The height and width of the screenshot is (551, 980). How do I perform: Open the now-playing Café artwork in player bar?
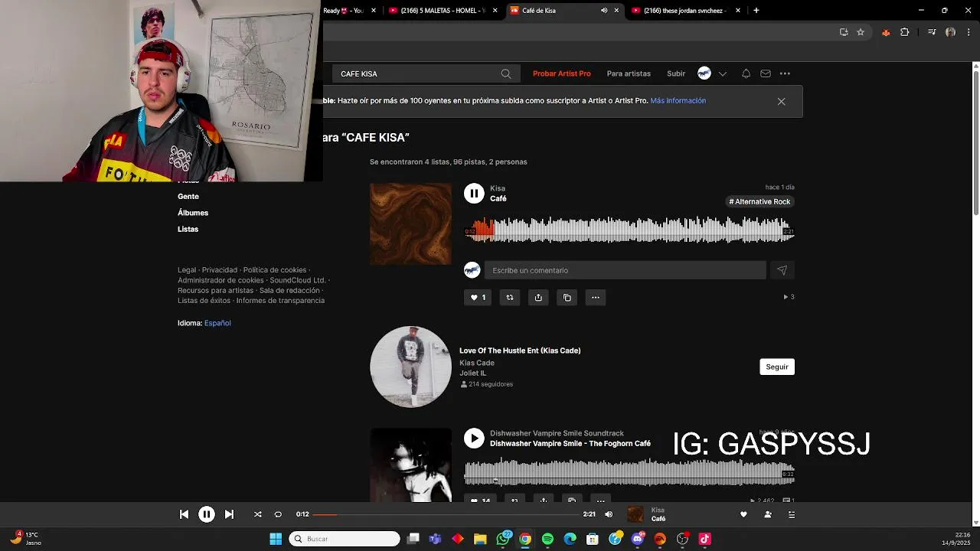pyautogui.click(x=635, y=514)
